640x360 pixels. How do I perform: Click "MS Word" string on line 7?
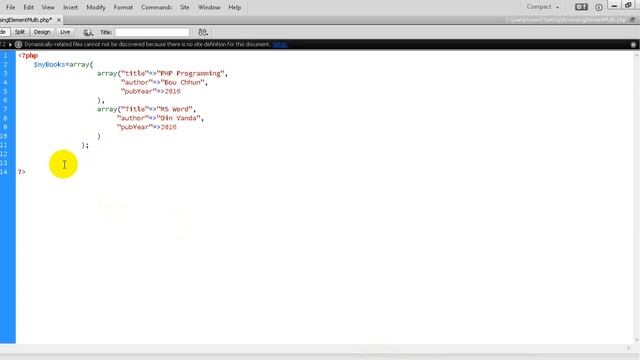175,109
